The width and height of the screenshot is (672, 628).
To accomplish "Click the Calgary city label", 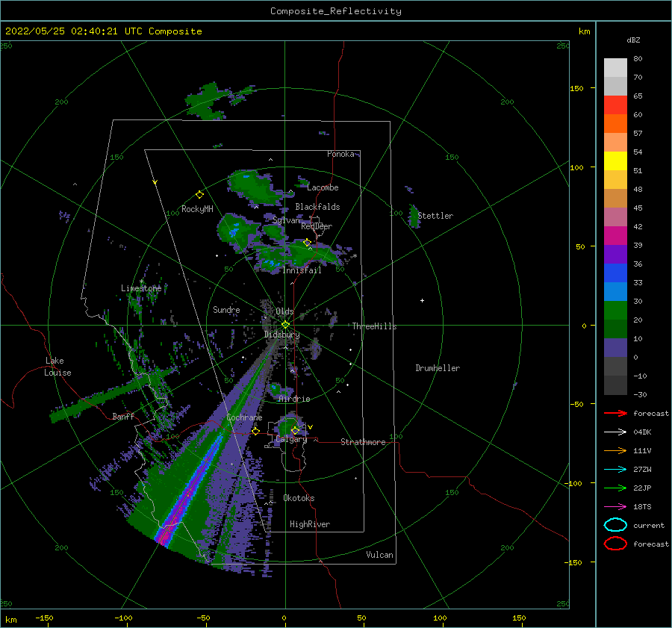I will click(x=291, y=439).
